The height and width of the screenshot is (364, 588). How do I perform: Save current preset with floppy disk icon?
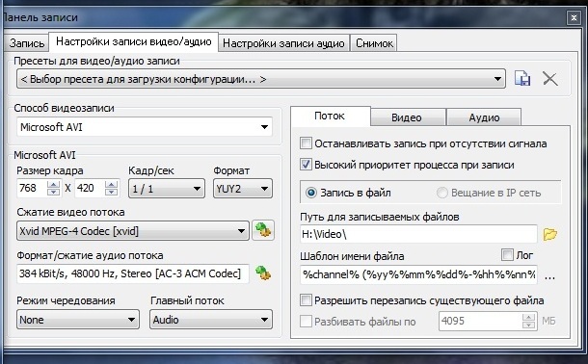click(x=522, y=79)
